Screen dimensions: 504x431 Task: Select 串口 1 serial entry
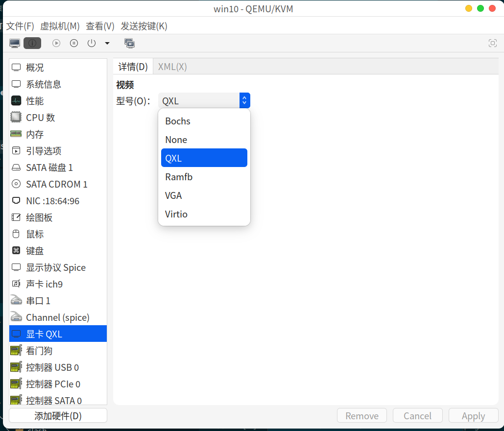(58, 301)
